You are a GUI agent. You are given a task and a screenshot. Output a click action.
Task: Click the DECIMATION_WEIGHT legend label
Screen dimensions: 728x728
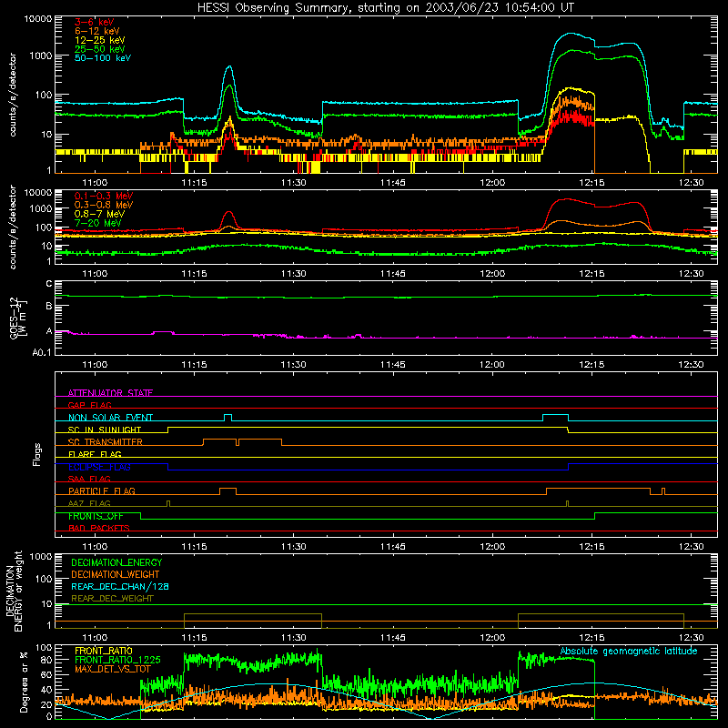[x=116, y=574]
